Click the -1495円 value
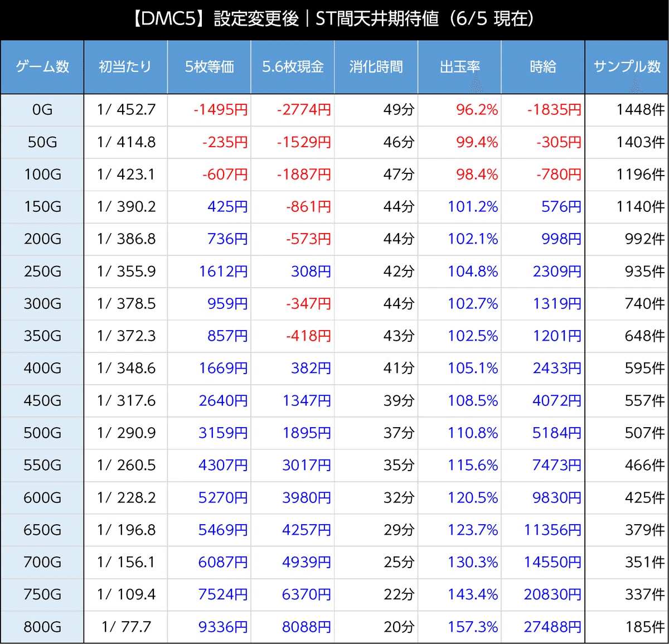The width and height of the screenshot is (669, 644). point(221,110)
